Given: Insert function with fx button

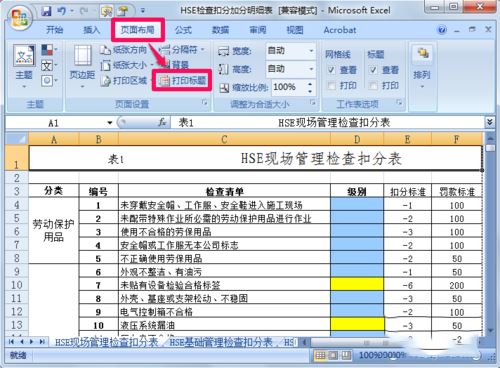Looking at the screenshot, I should pos(162,123).
